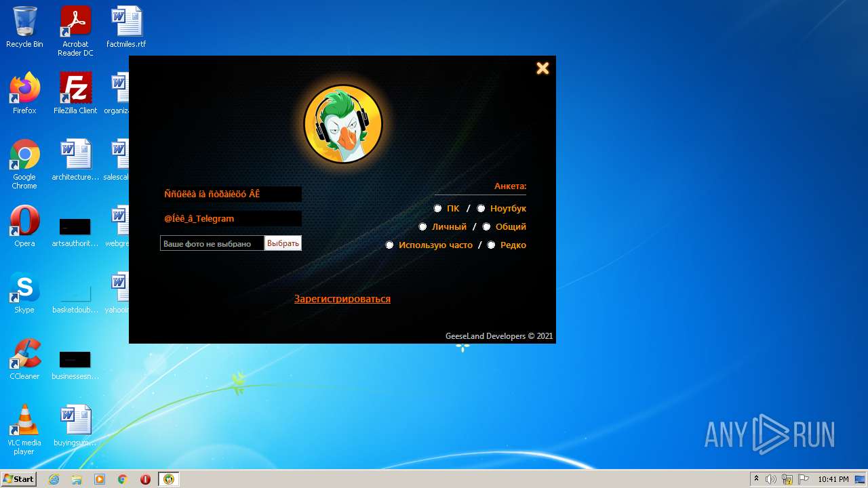Close the GeeseLand registration window
Viewport: 868px width, 488px height.
pos(542,68)
